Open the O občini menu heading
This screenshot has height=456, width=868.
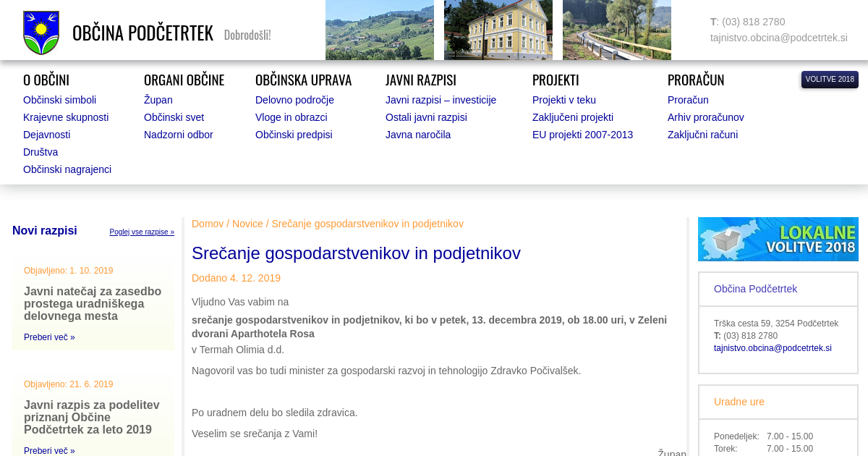(46, 80)
